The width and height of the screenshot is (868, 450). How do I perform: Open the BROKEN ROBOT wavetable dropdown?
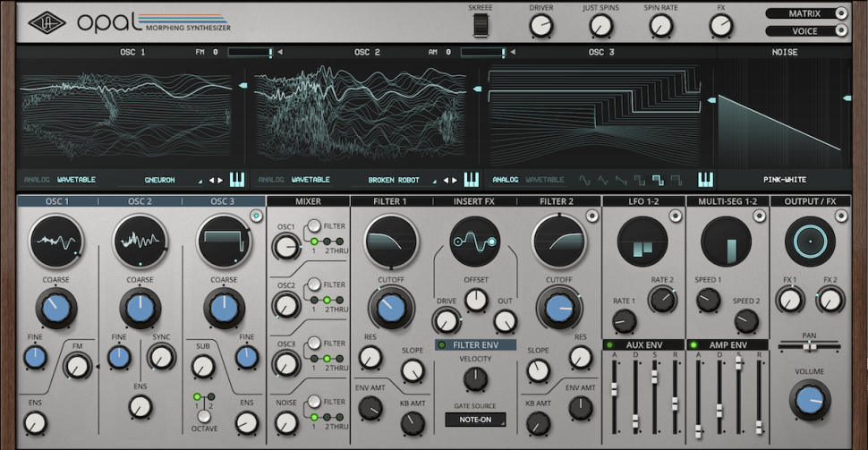coord(395,181)
